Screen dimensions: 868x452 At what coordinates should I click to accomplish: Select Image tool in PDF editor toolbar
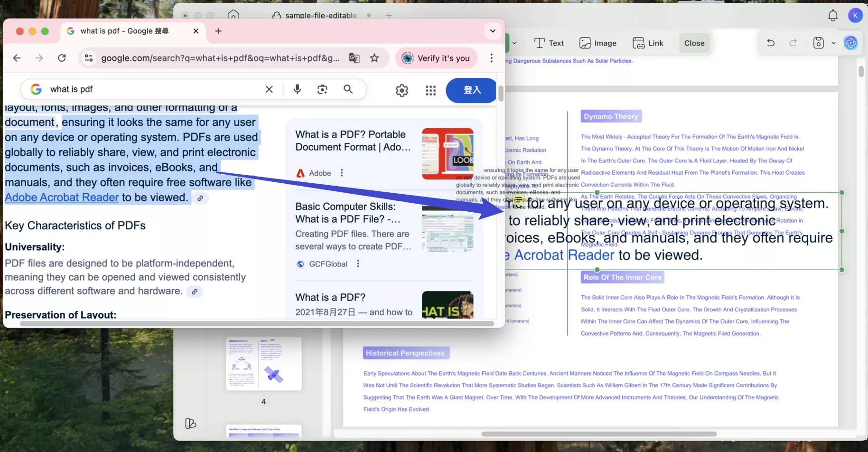(x=598, y=43)
